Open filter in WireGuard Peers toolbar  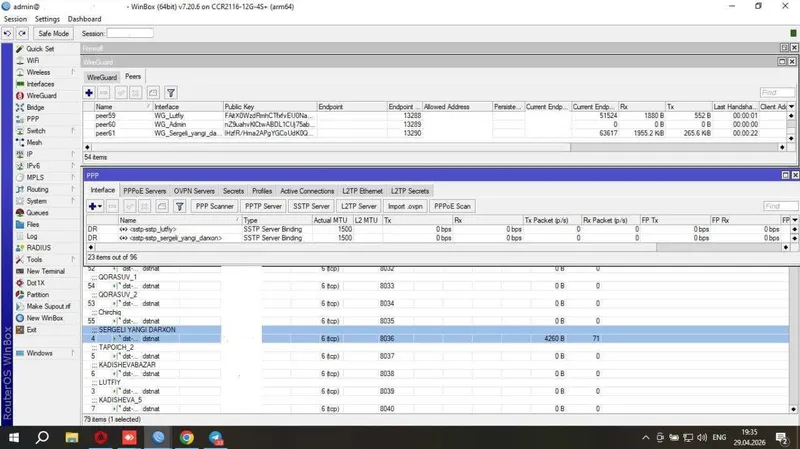click(171, 93)
